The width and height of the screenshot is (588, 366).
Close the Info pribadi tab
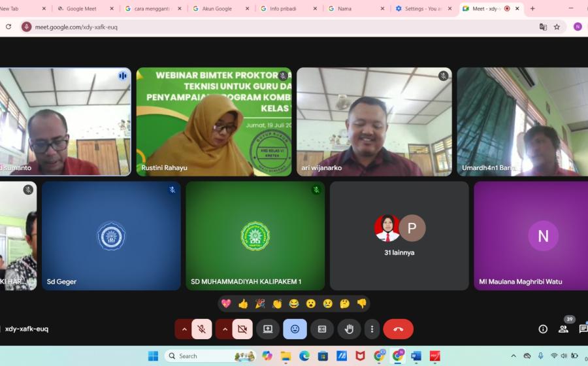(315, 8)
